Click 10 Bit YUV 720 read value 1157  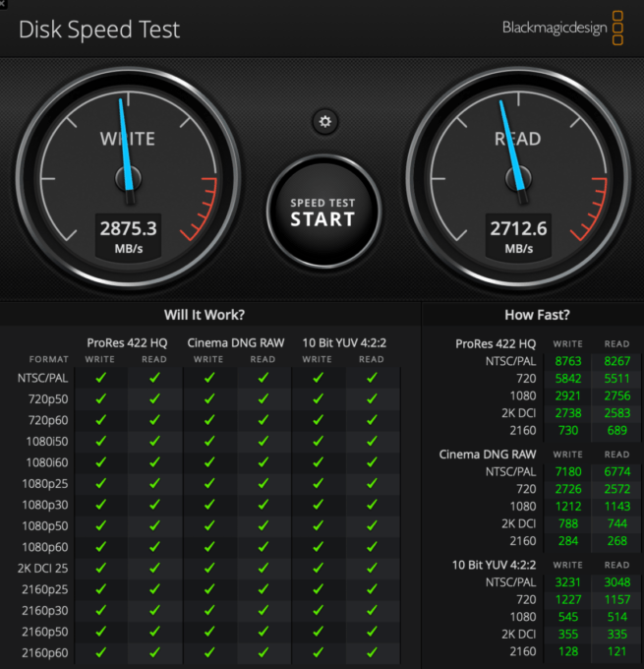pyautogui.click(x=617, y=599)
